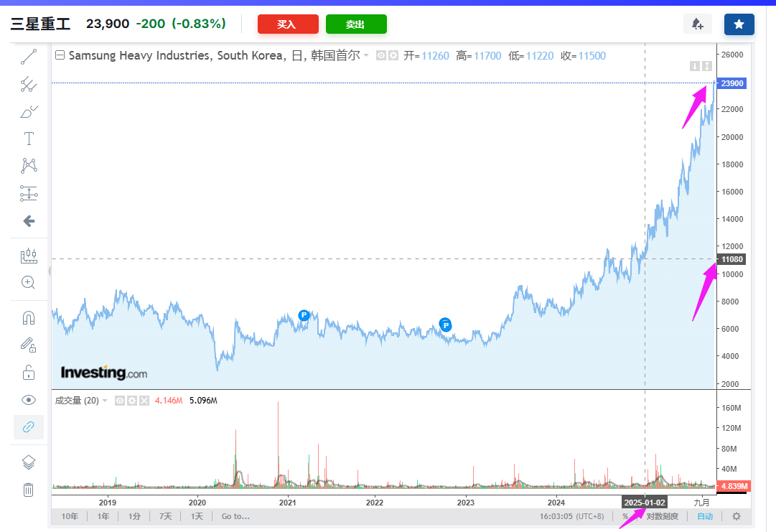Select the long position projection tool
Image resolution: width=776 pixels, height=532 pixels.
pos(29,193)
